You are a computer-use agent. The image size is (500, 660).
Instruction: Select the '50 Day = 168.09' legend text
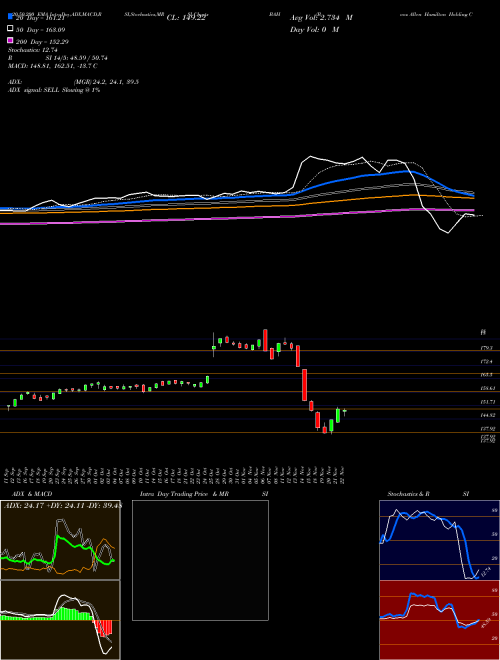(x=41, y=30)
